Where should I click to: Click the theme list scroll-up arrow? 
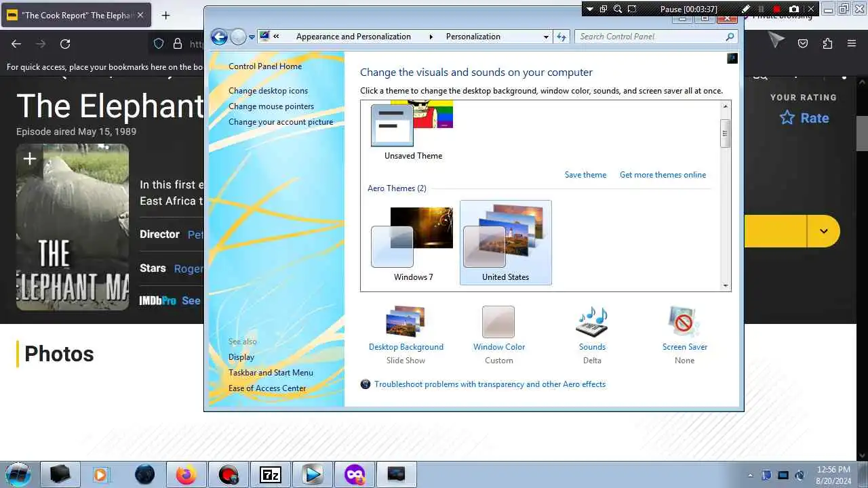[x=726, y=106]
